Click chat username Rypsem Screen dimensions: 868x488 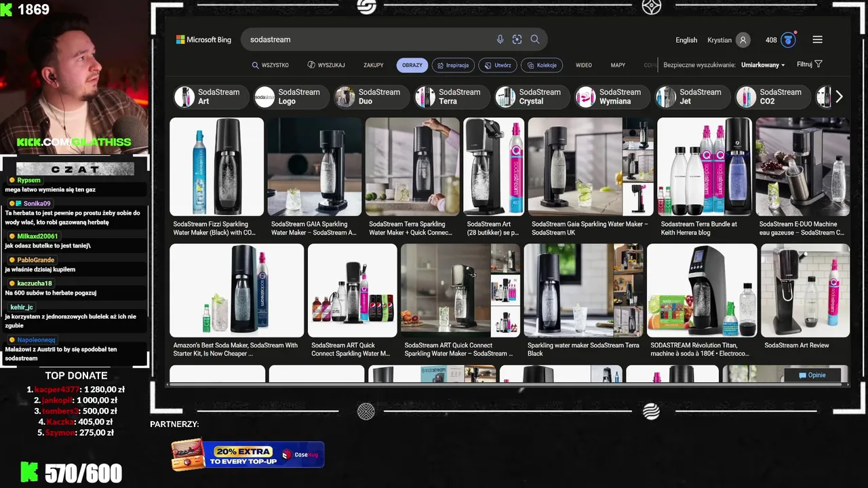[28, 180]
